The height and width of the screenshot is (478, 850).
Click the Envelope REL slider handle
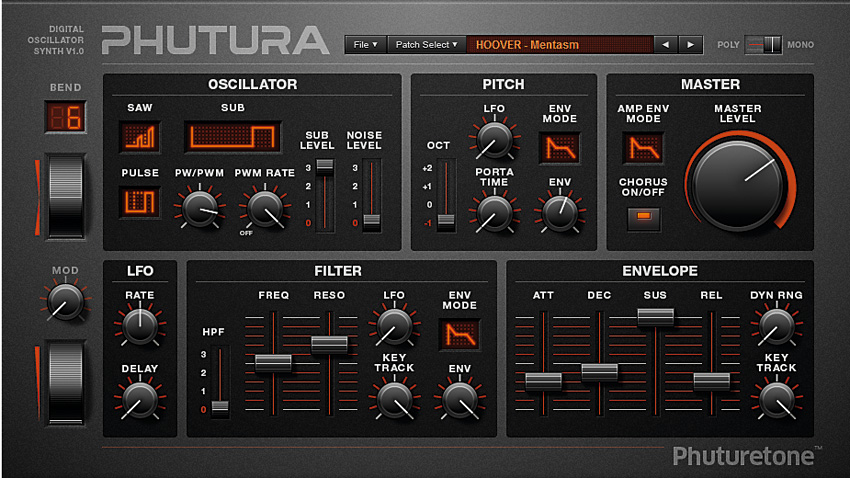tap(712, 382)
